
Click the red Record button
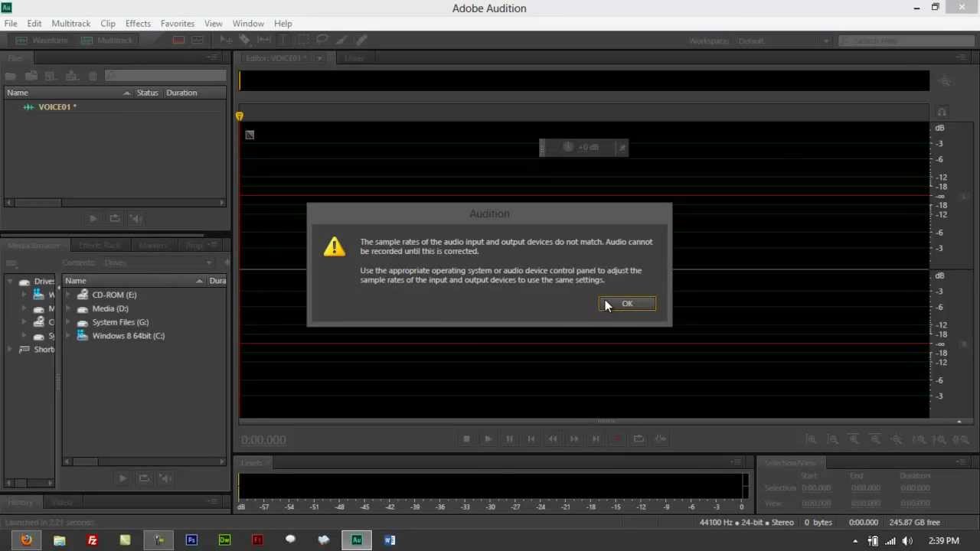pyautogui.click(x=617, y=439)
